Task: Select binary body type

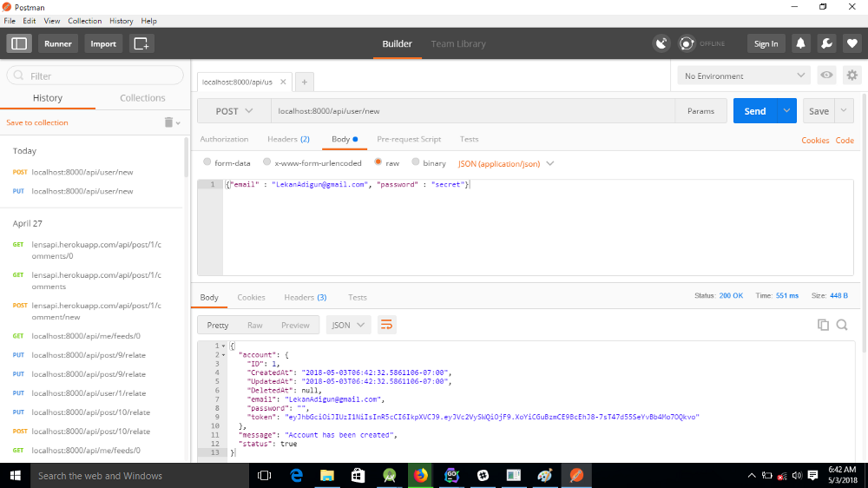Action: click(415, 162)
